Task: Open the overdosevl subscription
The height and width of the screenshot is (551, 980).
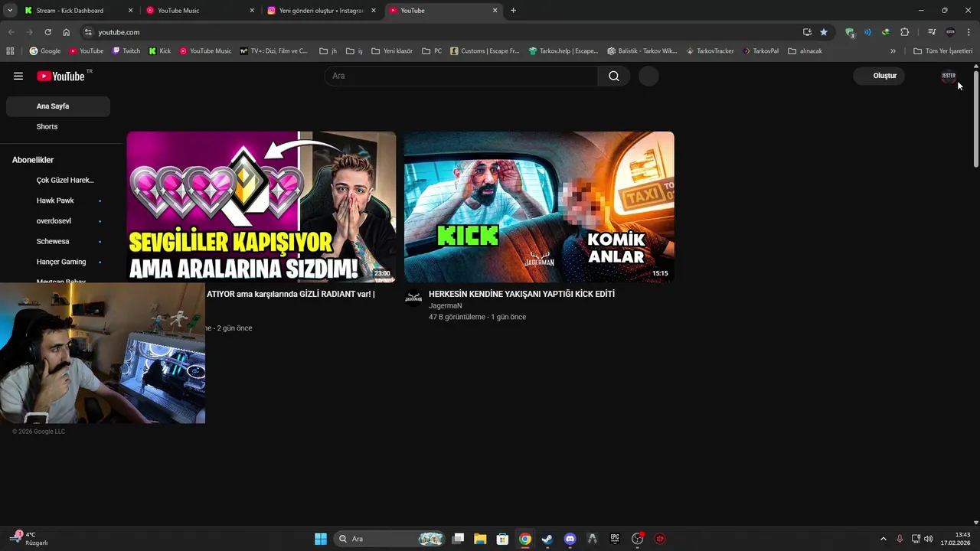Action: tap(58, 221)
